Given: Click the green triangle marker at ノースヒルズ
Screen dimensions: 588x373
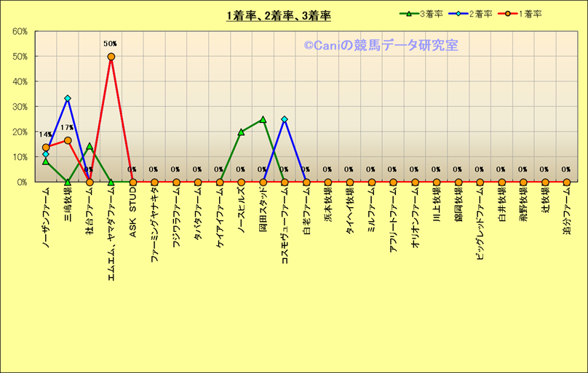Looking at the screenshot, I should 241,132.
